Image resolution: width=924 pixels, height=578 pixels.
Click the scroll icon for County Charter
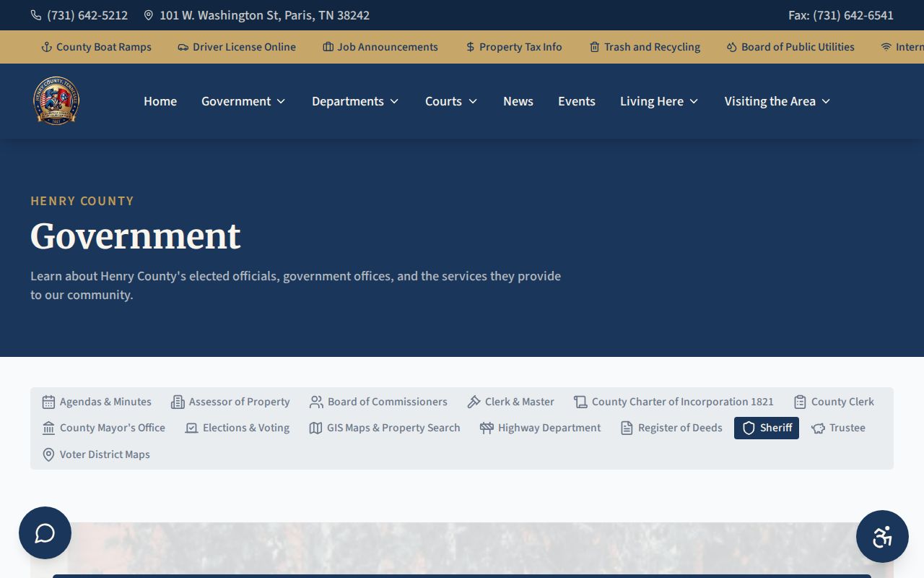(580, 402)
